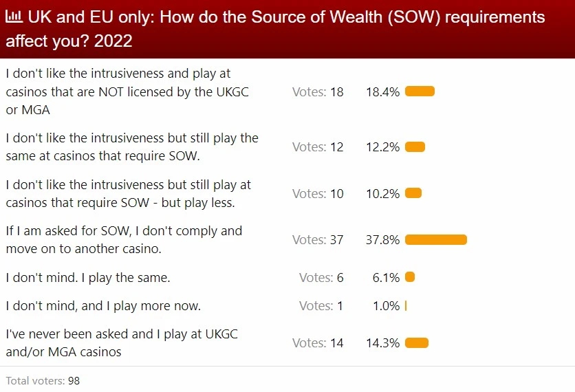Click the poll bar chart icon in header
Image resolution: width=575 pixels, height=392 pixels.
click(x=14, y=17)
